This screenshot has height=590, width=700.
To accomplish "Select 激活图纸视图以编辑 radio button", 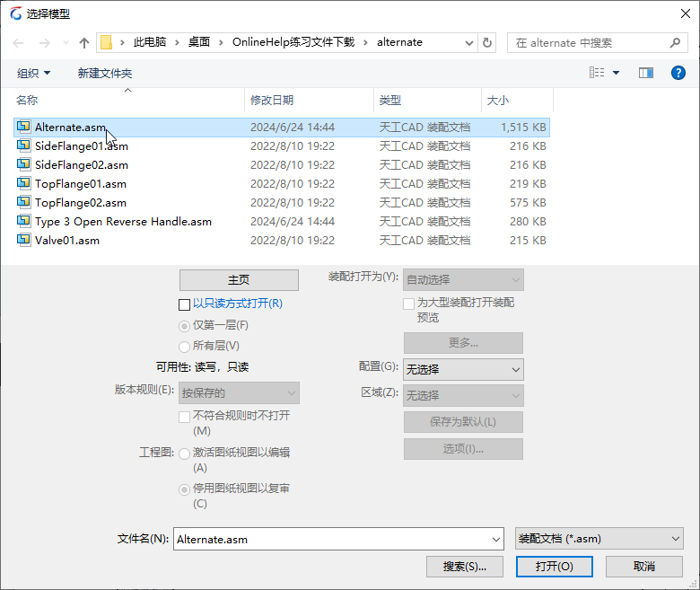I will pyautogui.click(x=184, y=454).
